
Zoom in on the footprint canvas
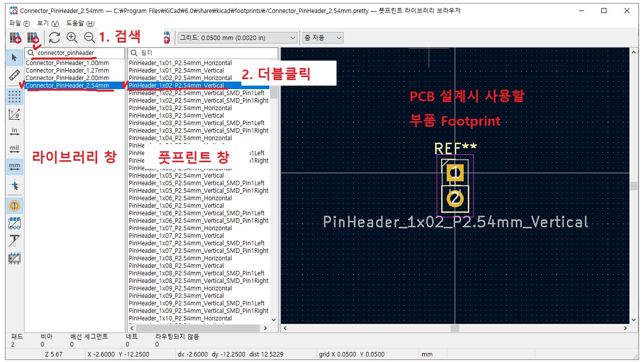click(x=72, y=38)
